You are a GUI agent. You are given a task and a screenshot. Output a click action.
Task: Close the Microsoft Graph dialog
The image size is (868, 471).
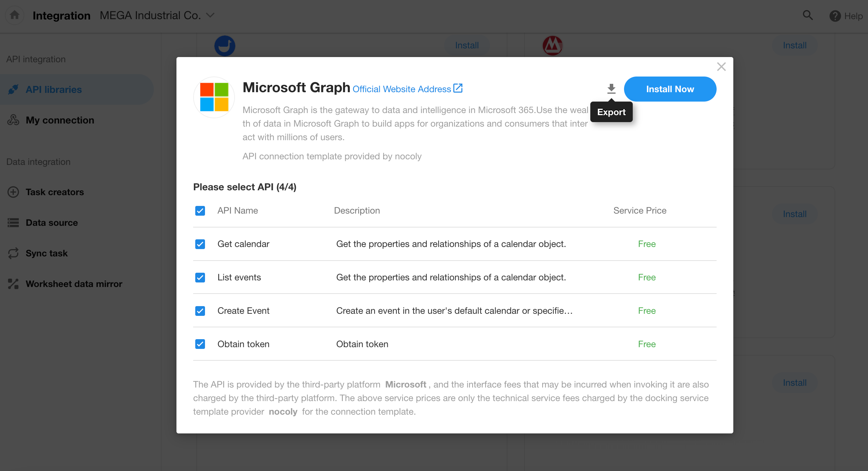point(721,66)
